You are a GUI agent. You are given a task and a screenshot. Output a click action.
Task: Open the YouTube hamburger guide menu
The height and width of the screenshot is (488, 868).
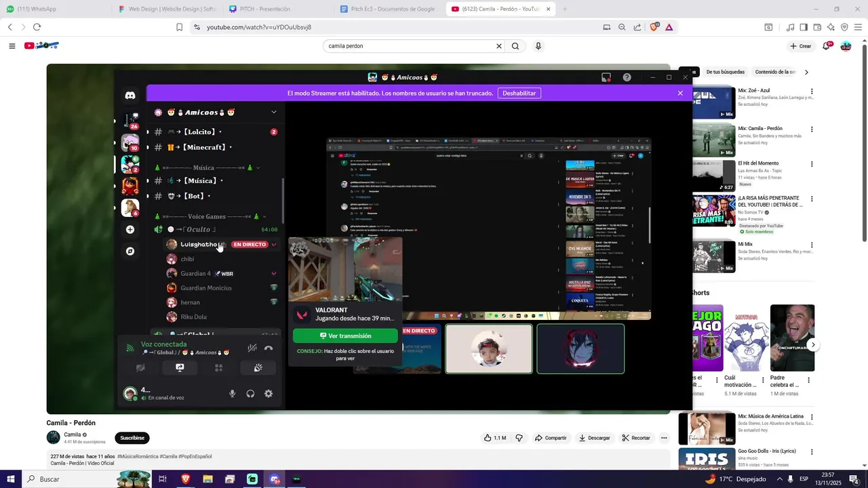[12, 46]
